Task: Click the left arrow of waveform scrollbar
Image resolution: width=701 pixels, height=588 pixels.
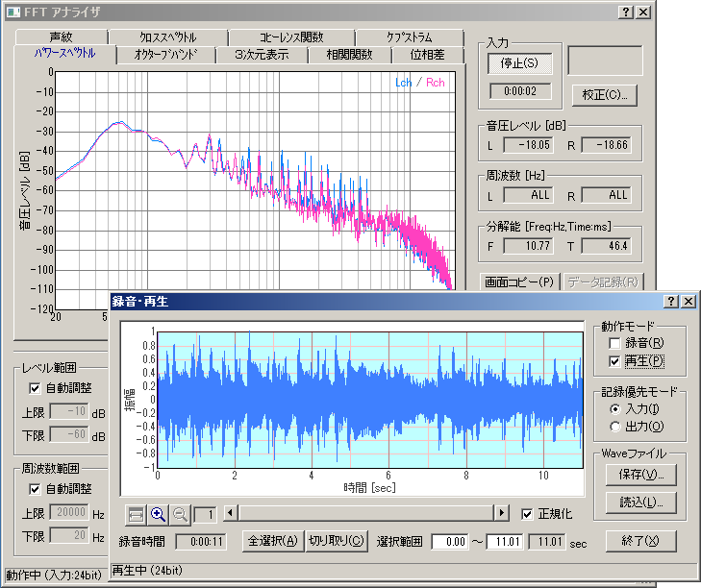Action: point(231,512)
